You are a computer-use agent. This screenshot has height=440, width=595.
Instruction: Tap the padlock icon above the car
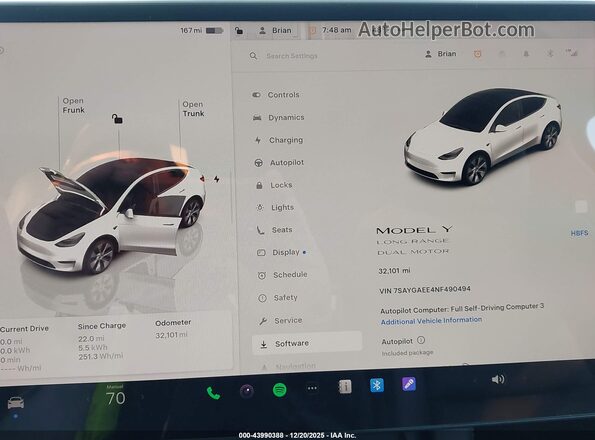pyautogui.click(x=117, y=119)
